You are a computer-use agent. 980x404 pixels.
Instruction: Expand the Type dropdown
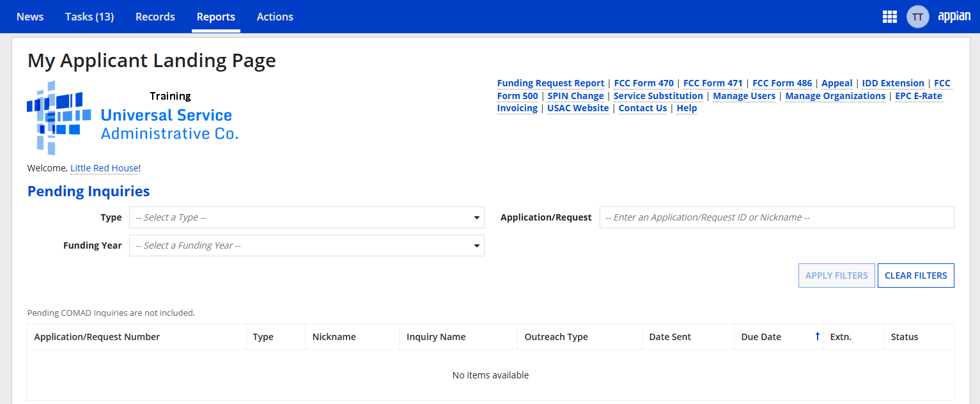pyautogui.click(x=307, y=217)
